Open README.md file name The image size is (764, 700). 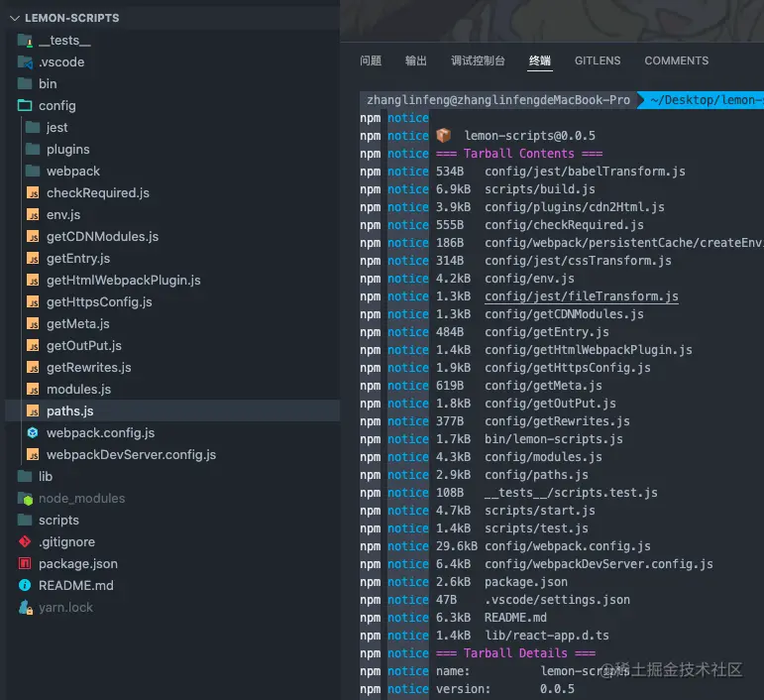pos(76,585)
